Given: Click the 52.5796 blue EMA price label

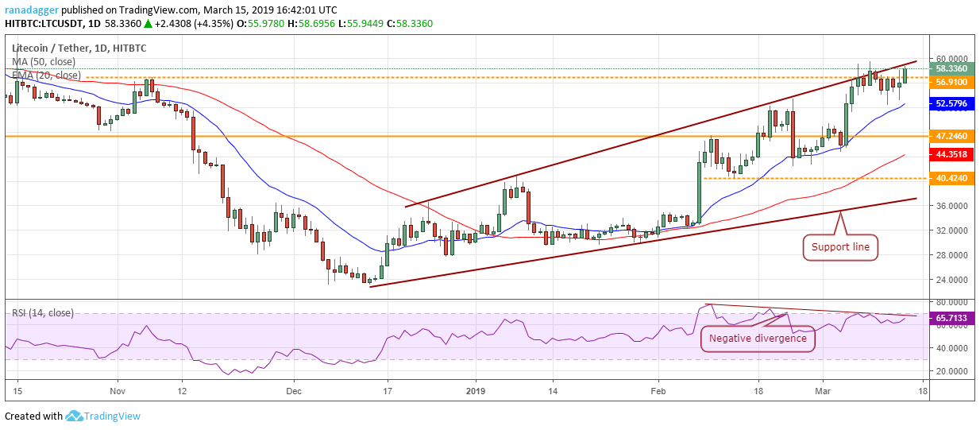Looking at the screenshot, I should click(952, 103).
